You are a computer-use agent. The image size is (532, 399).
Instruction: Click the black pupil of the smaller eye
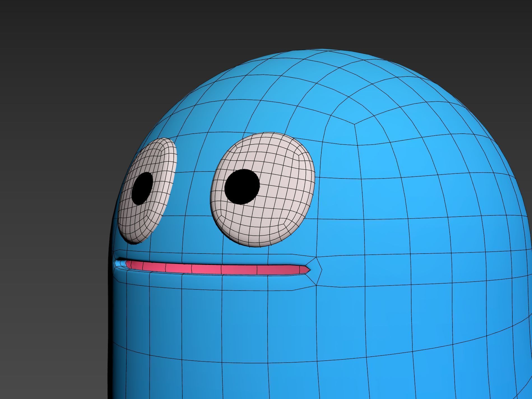click(142, 189)
